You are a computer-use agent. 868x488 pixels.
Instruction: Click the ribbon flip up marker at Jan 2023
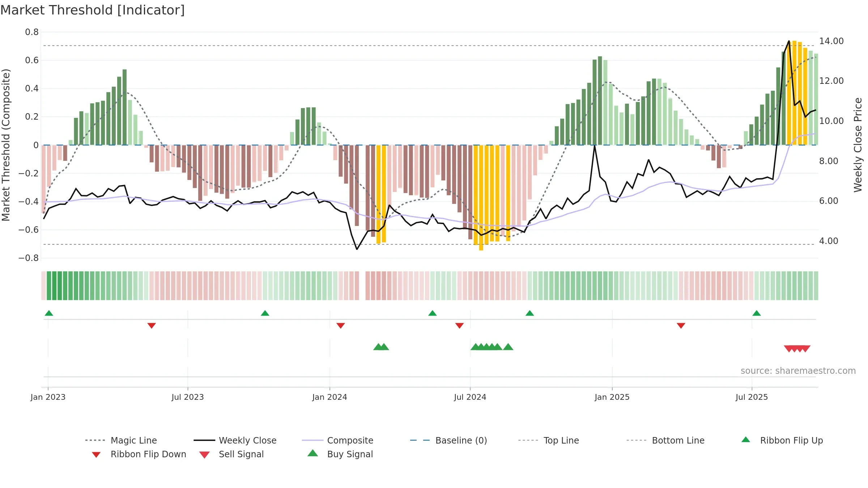click(x=49, y=313)
